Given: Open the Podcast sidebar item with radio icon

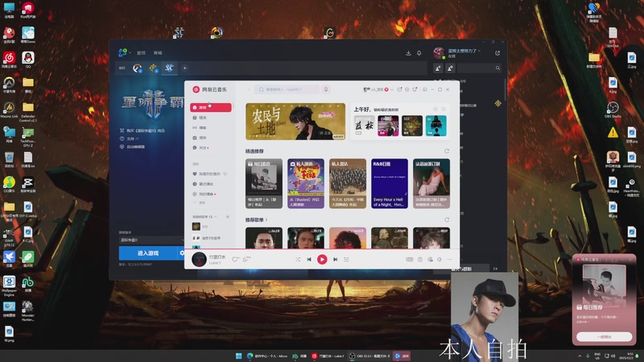Looking at the screenshot, I should [211, 128].
